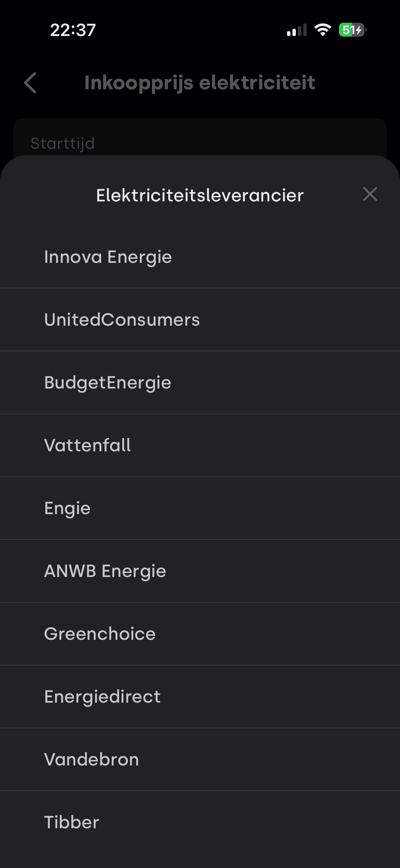Select Greenchoice from suppliers

[x=100, y=634]
